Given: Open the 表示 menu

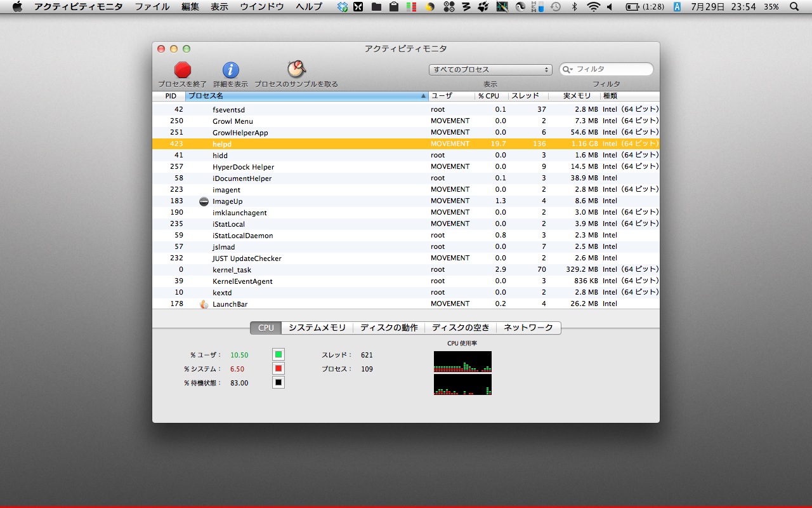Looking at the screenshot, I should (219, 7).
